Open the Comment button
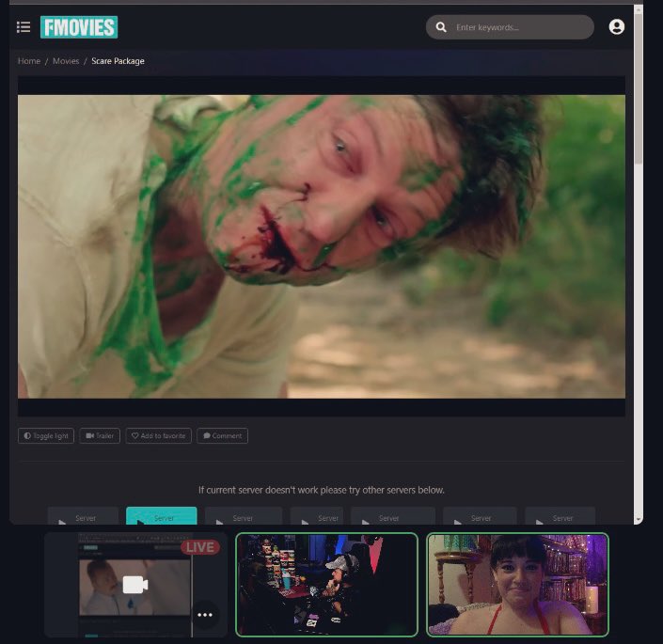This screenshot has height=644, width=663. tap(222, 435)
